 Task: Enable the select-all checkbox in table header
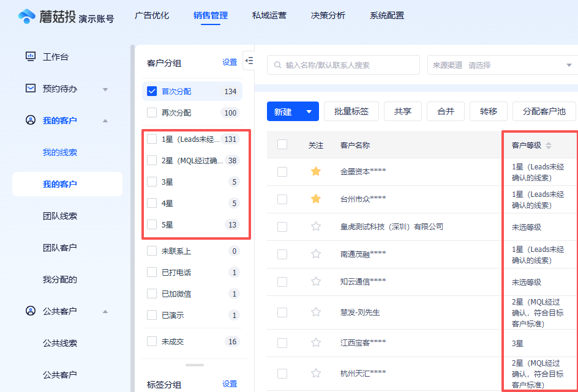pyautogui.click(x=282, y=144)
